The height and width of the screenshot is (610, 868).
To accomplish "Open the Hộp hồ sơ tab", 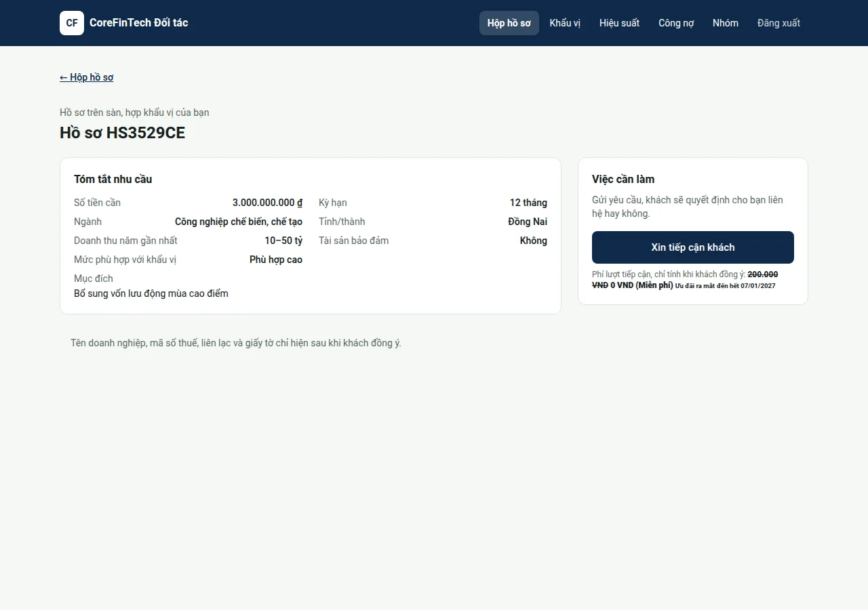I will point(509,23).
